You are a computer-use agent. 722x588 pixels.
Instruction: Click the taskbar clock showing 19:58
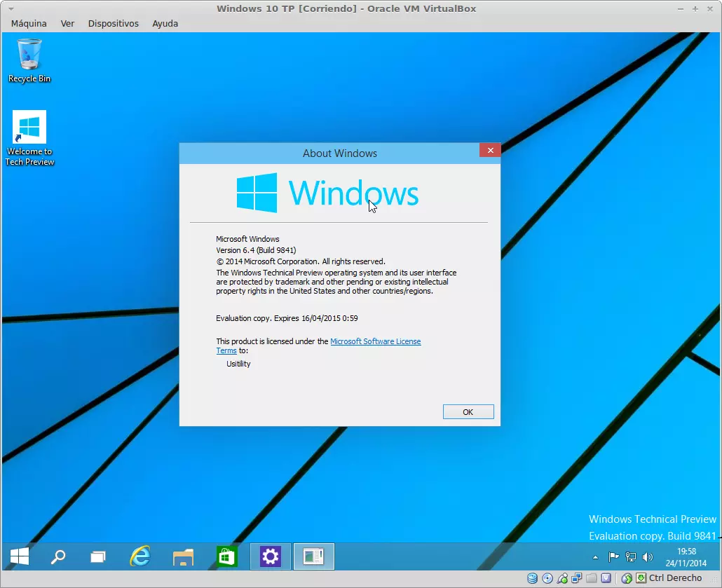click(x=686, y=557)
